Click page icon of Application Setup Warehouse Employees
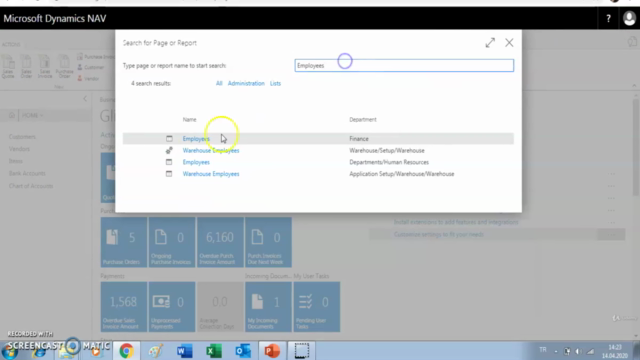The height and width of the screenshot is (360, 640). tap(169, 174)
